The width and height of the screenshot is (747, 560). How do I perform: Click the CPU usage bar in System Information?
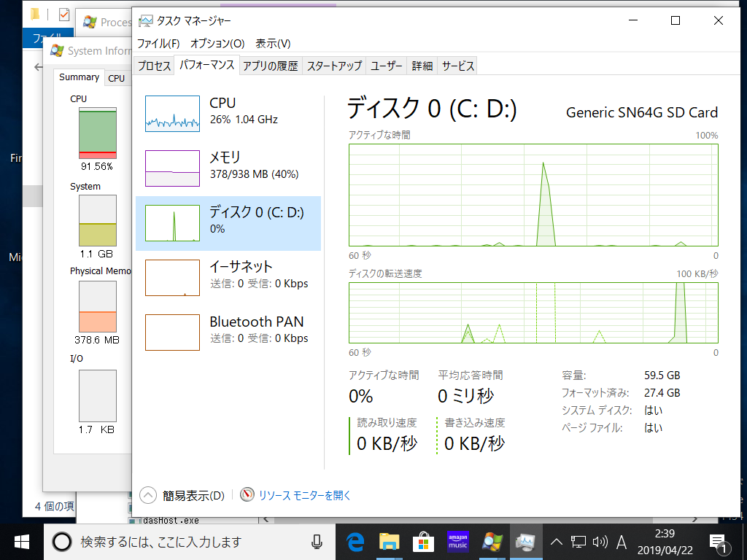[x=98, y=133]
